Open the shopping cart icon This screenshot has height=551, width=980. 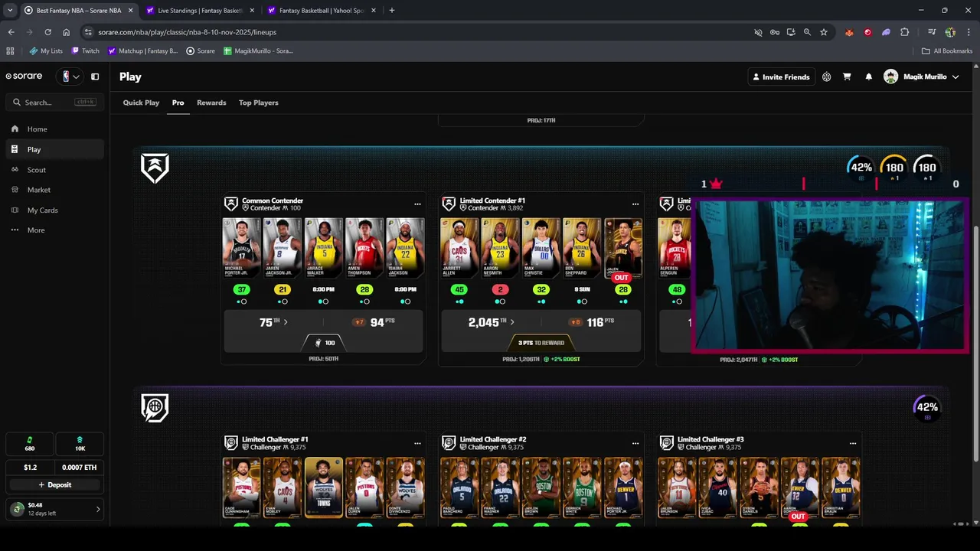click(847, 77)
